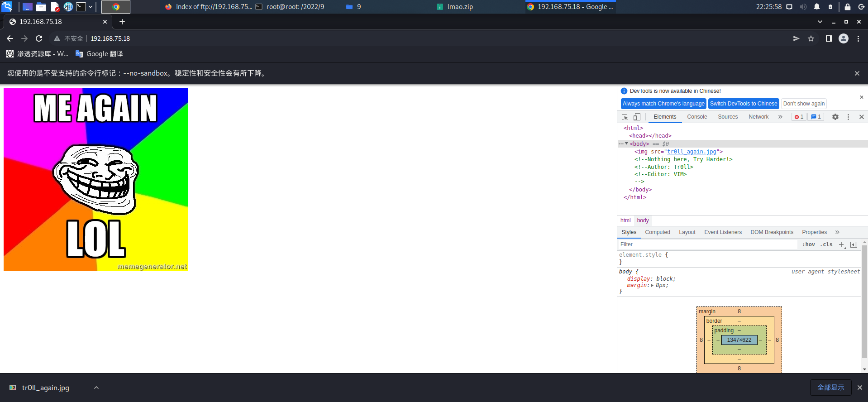Launch the file manager from the panel
This screenshot has height=402, width=868.
click(x=41, y=7)
